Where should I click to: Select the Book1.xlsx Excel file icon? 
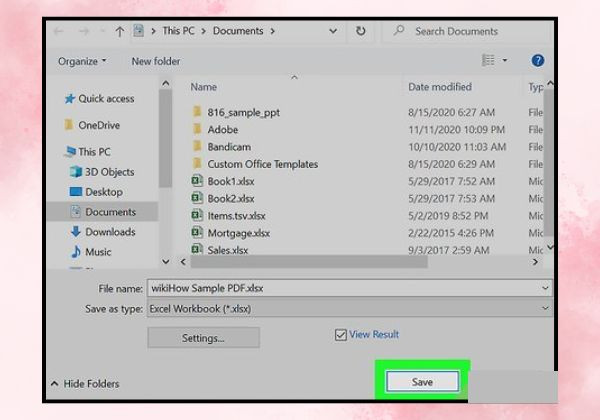click(x=197, y=181)
